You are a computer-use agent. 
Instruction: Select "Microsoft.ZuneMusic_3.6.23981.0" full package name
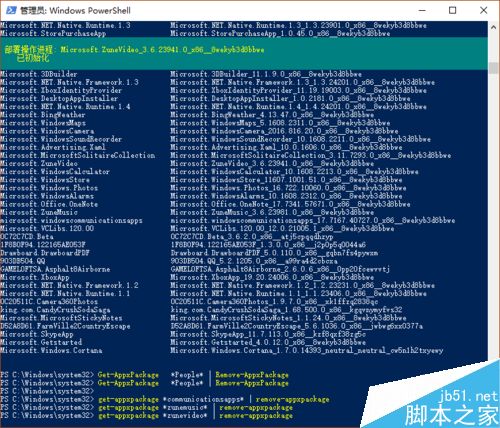coord(272,212)
